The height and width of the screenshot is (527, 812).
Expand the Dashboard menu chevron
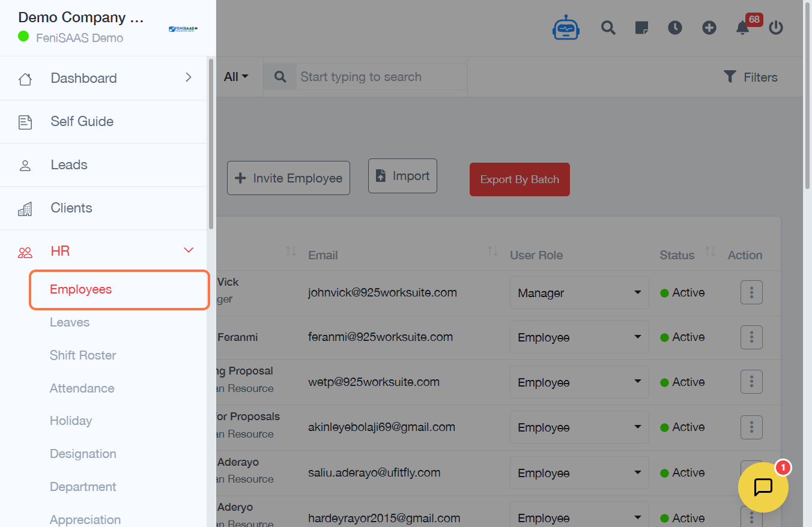(x=188, y=77)
